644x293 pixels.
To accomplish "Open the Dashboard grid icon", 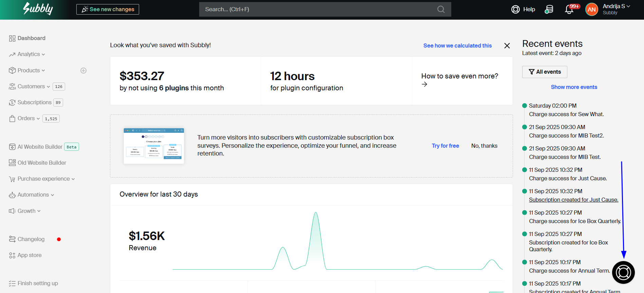I will [12, 38].
